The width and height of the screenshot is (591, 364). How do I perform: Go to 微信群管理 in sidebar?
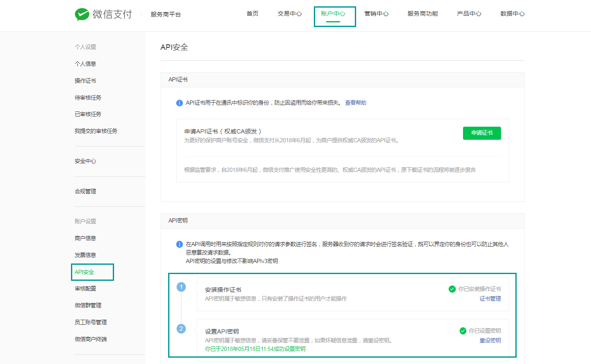coord(88,305)
